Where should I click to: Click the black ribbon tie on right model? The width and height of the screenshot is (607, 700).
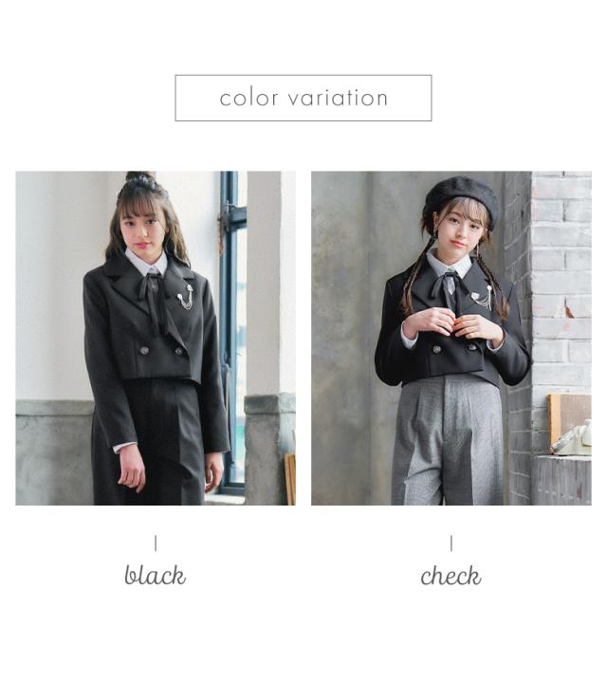449,290
